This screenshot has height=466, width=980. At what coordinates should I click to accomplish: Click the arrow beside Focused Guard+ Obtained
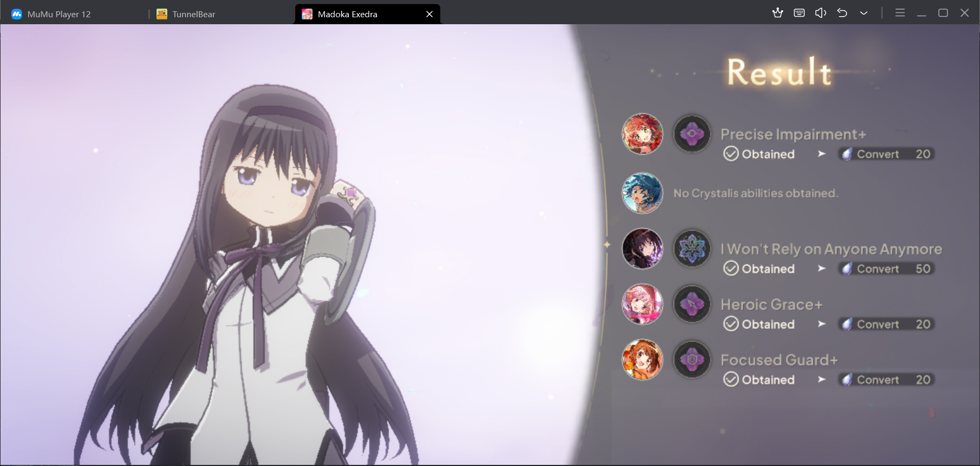point(821,379)
